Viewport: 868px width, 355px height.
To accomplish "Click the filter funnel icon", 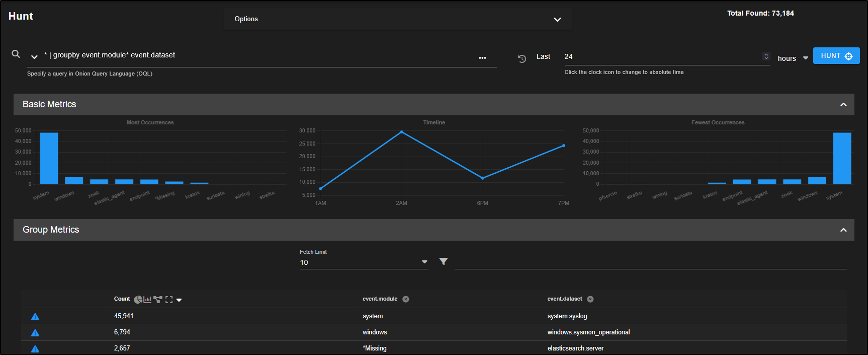I will [443, 261].
